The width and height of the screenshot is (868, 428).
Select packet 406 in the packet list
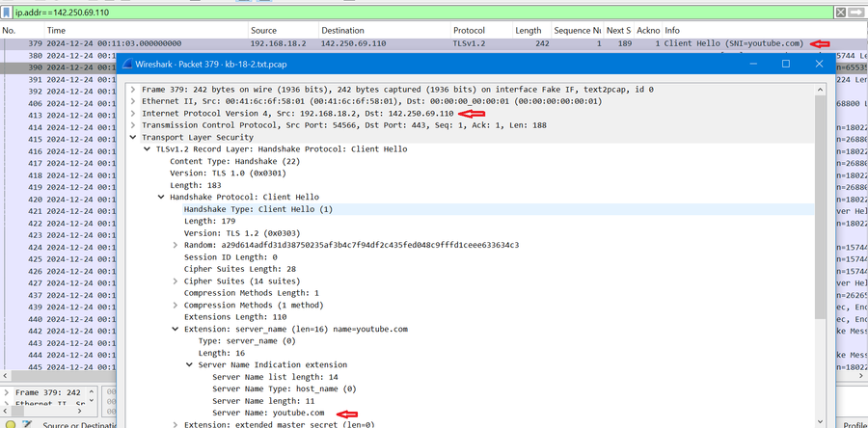[x=58, y=103]
